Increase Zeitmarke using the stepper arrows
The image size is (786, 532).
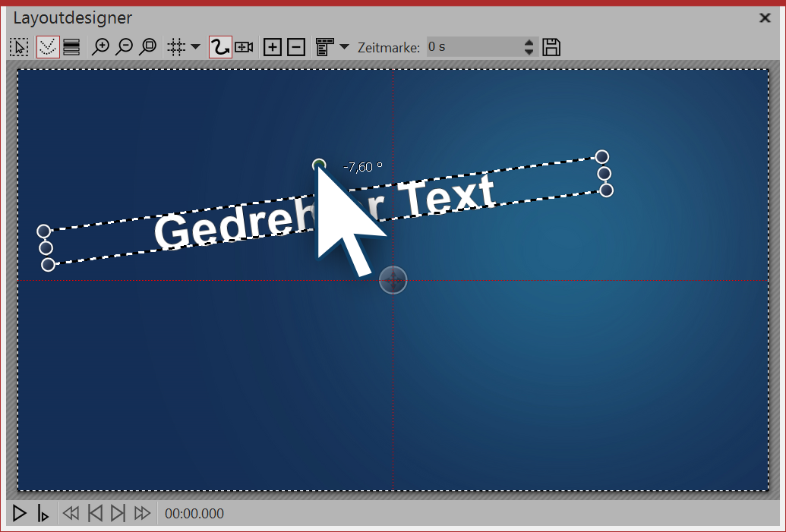point(529,43)
